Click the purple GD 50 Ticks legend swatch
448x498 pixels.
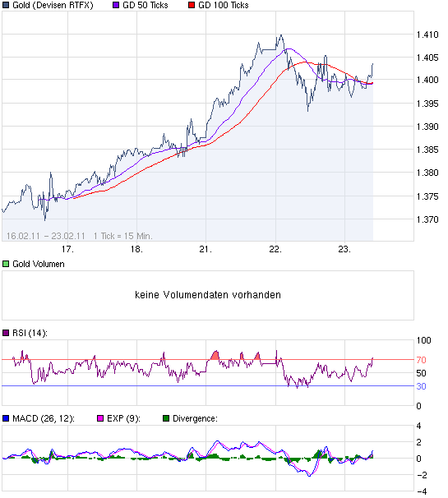116,5
